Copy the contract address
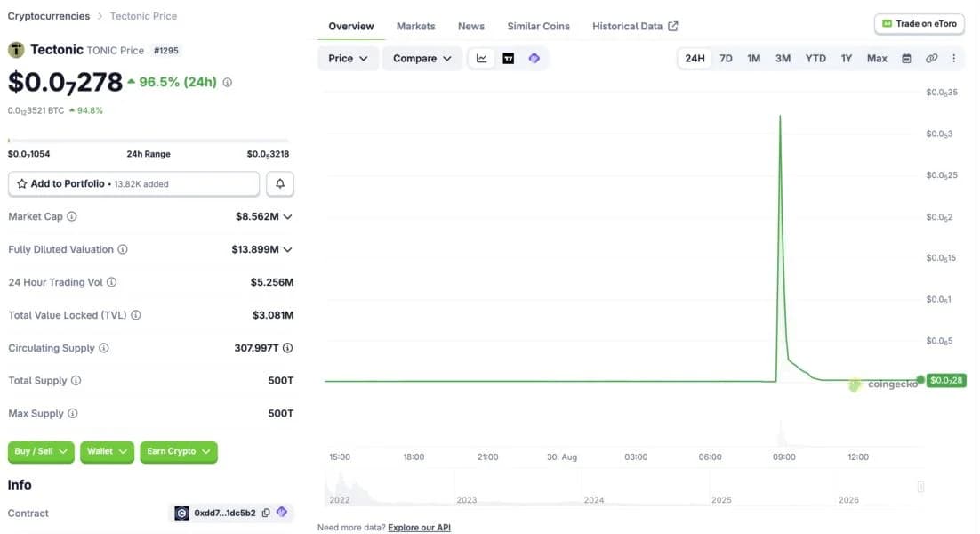 pyautogui.click(x=266, y=513)
